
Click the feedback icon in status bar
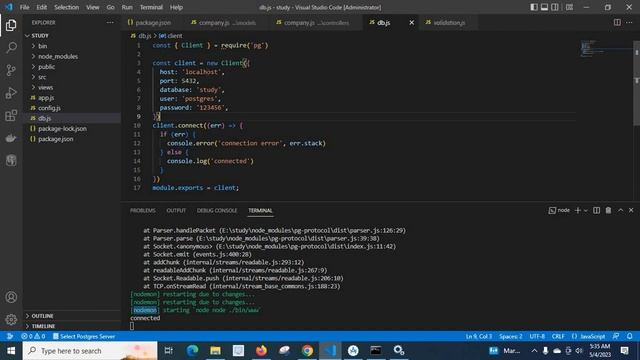click(616, 336)
